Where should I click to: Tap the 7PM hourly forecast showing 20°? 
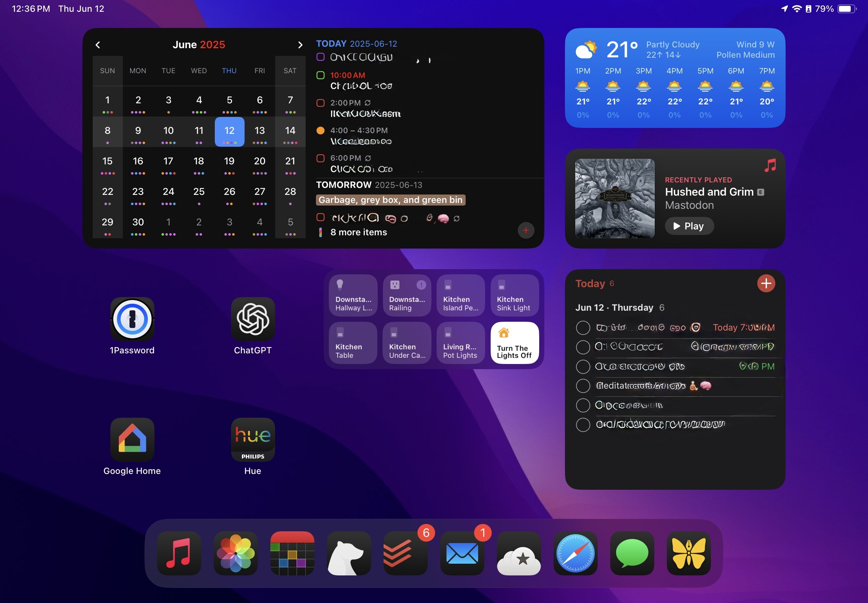tap(766, 93)
